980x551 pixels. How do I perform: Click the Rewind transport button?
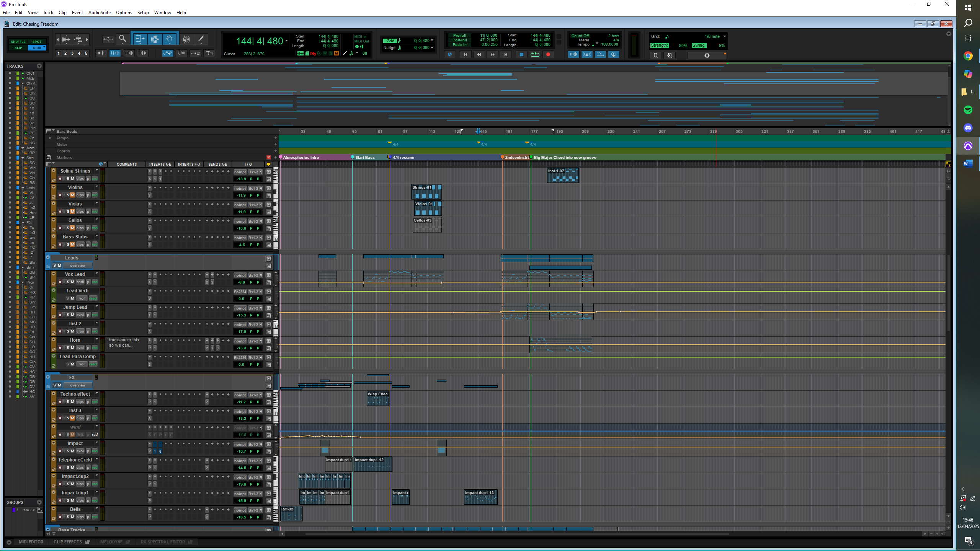(479, 54)
